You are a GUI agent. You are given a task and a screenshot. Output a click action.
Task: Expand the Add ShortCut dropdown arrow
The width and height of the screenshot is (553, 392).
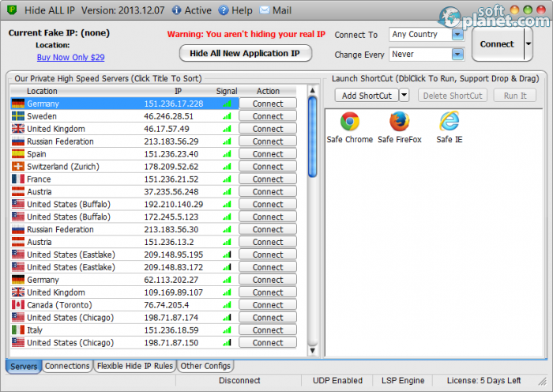coord(404,96)
